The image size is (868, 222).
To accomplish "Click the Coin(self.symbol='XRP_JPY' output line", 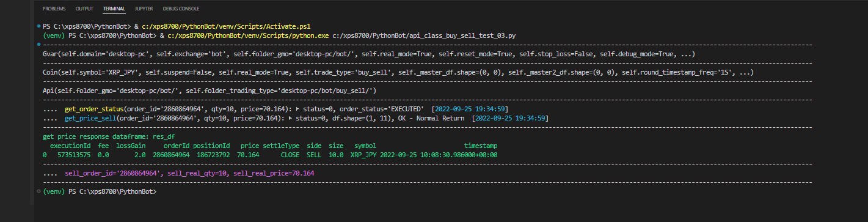I will point(398,72).
